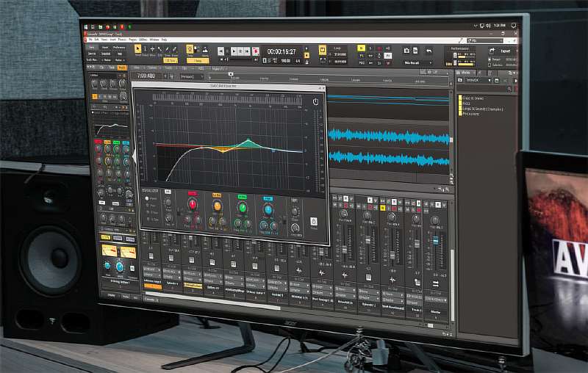Click the red low band EQ knob
Screen dimensions: 588x373
click(x=193, y=203)
